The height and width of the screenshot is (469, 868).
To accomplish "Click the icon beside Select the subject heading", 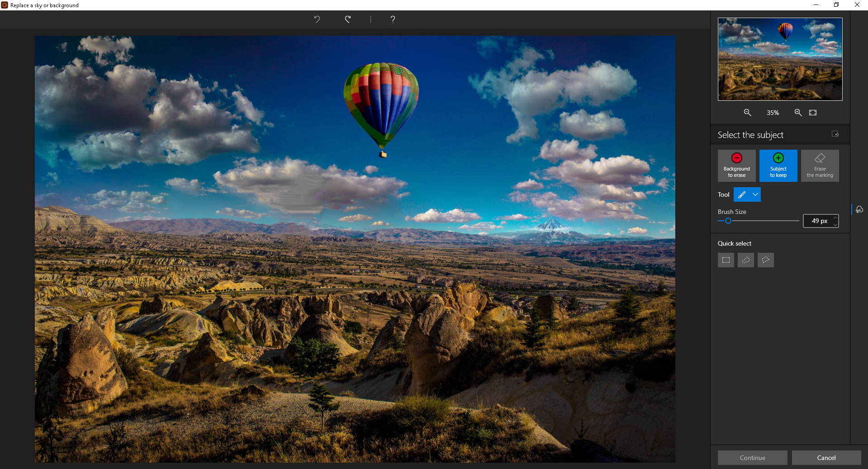I will pos(835,134).
